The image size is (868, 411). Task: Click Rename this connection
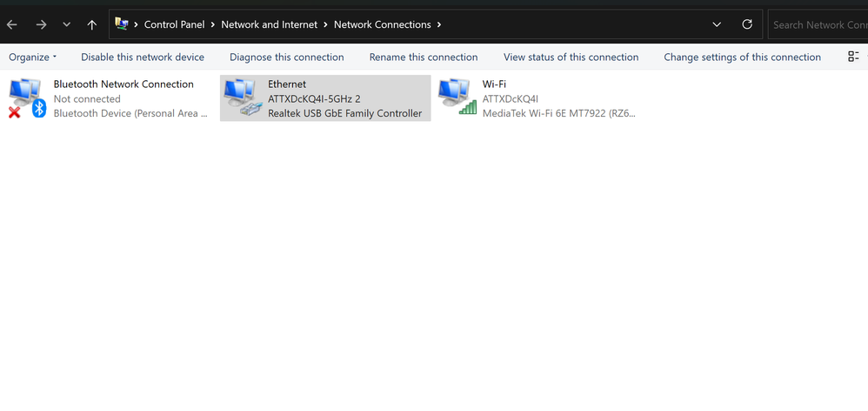click(424, 57)
